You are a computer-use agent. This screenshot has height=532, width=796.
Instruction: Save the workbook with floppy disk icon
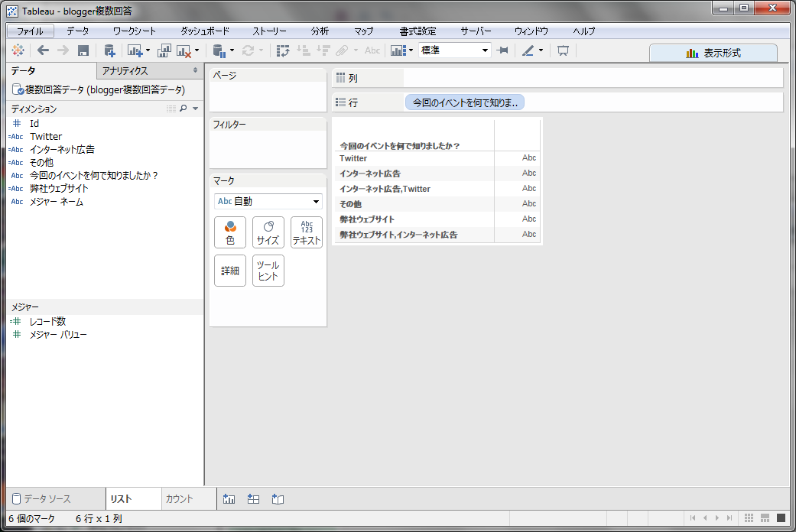pos(83,50)
